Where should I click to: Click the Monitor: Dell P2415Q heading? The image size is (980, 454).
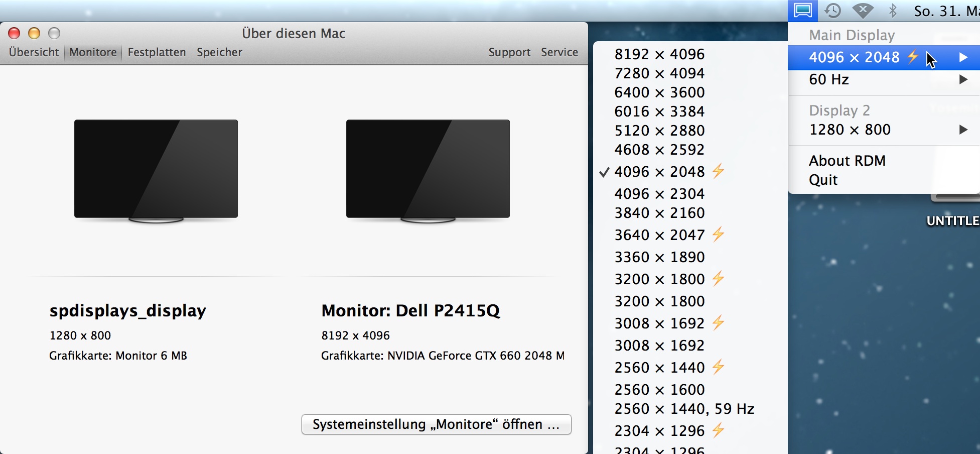(410, 311)
